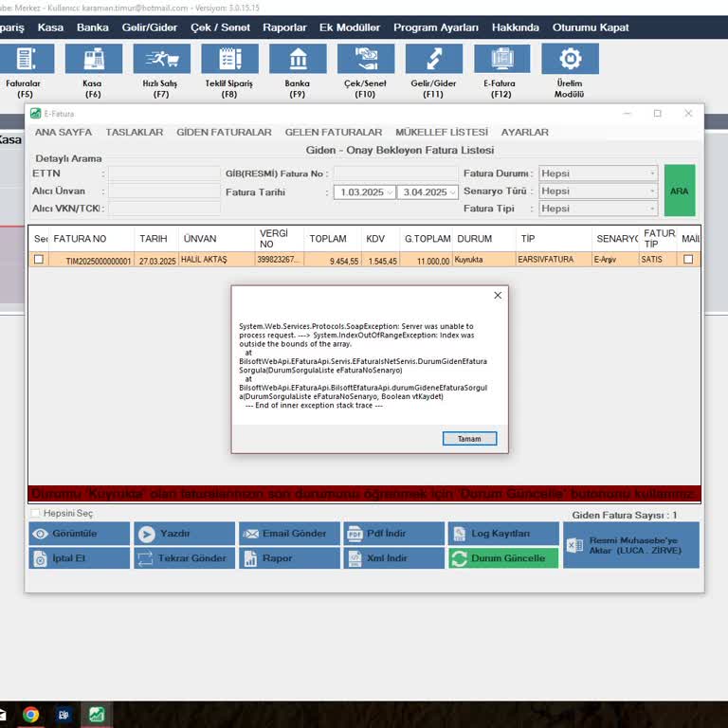728x728 pixels.
Task: Open the Hakkında menu
Action: click(x=516, y=27)
